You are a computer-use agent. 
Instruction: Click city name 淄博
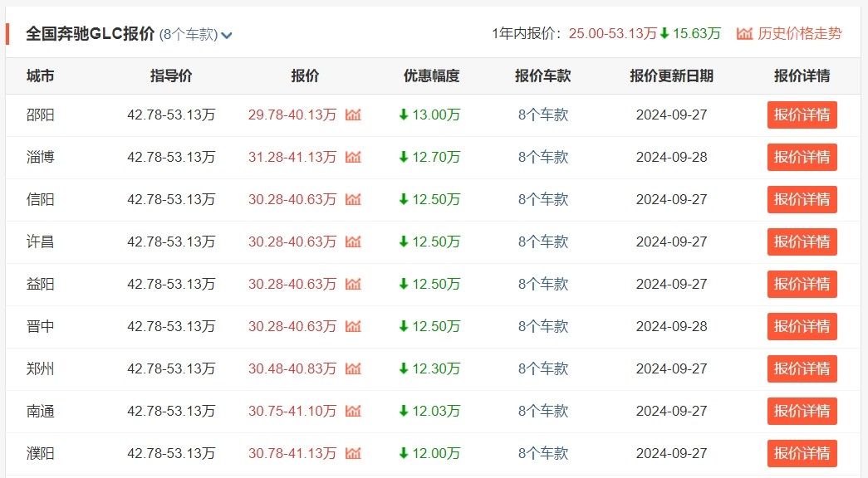(41, 157)
